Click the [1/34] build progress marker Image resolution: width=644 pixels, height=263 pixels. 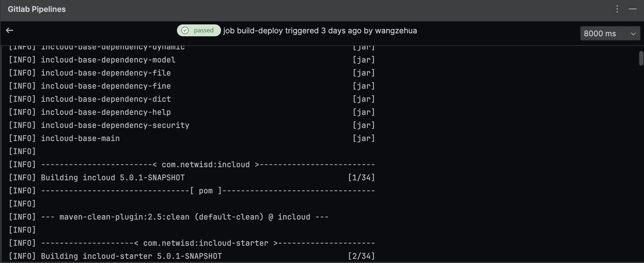pos(361,178)
